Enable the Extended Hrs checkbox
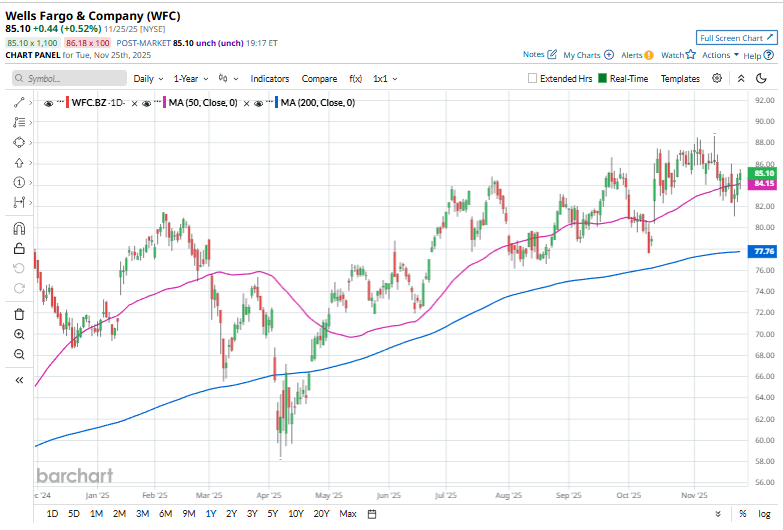The width and height of the screenshot is (783, 530). click(x=533, y=78)
